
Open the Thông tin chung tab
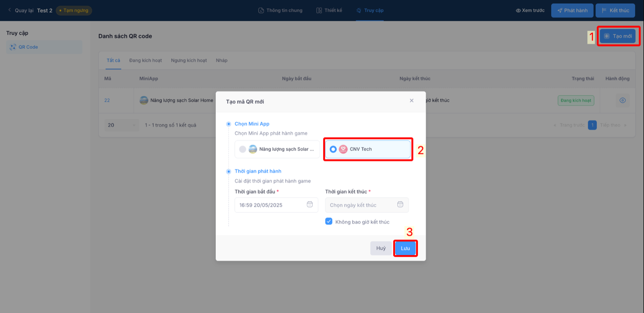pyautogui.click(x=280, y=10)
